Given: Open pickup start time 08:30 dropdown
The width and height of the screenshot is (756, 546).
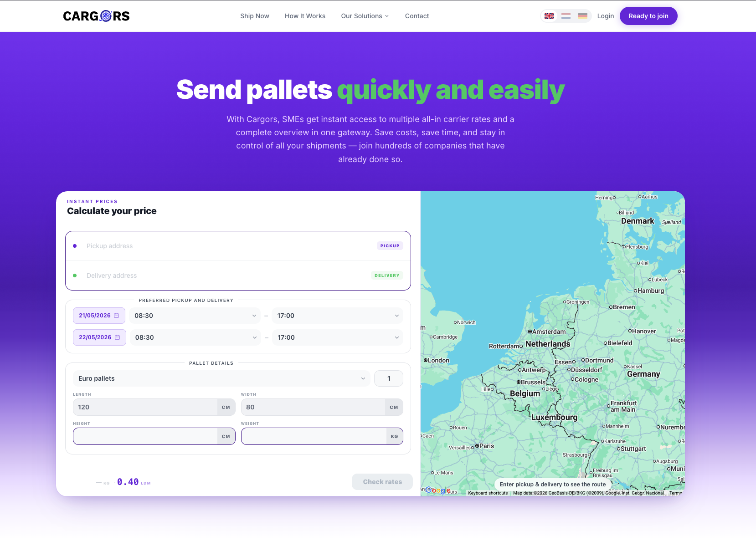Looking at the screenshot, I should (x=195, y=316).
